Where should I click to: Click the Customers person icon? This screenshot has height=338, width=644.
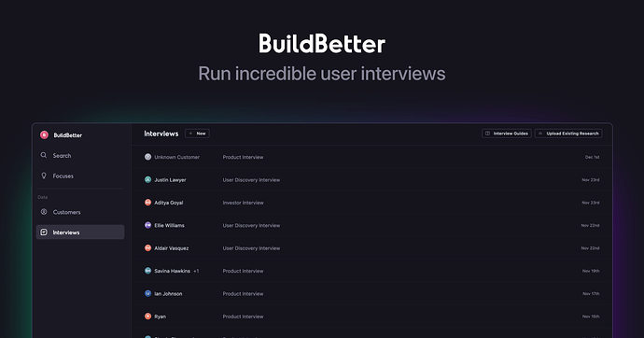point(44,212)
